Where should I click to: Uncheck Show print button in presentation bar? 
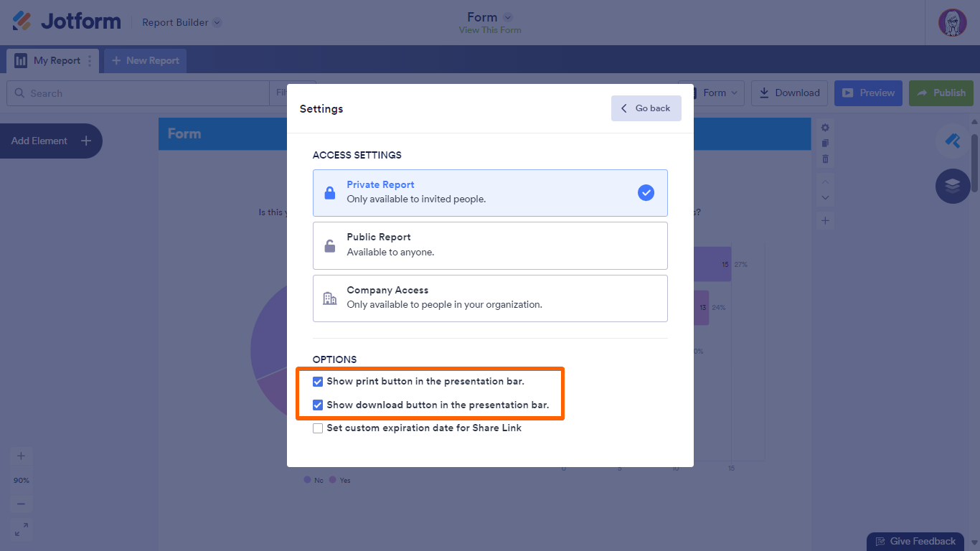(318, 382)
